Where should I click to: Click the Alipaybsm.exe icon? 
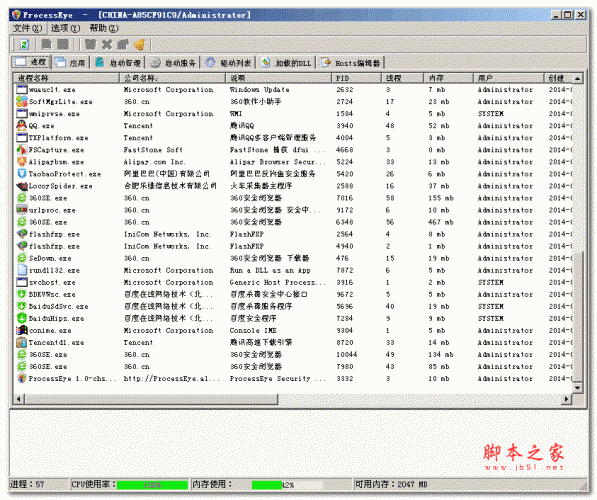point(22,161)
